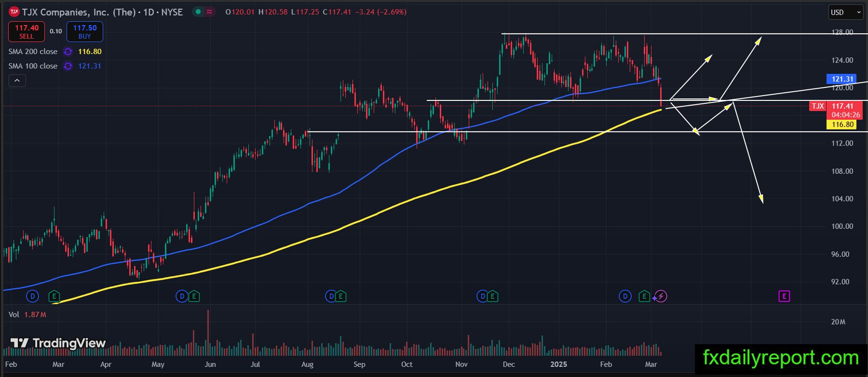Collapse the indicator legend with the chevron
868x377 pixels.
click(x=17, y=81)
